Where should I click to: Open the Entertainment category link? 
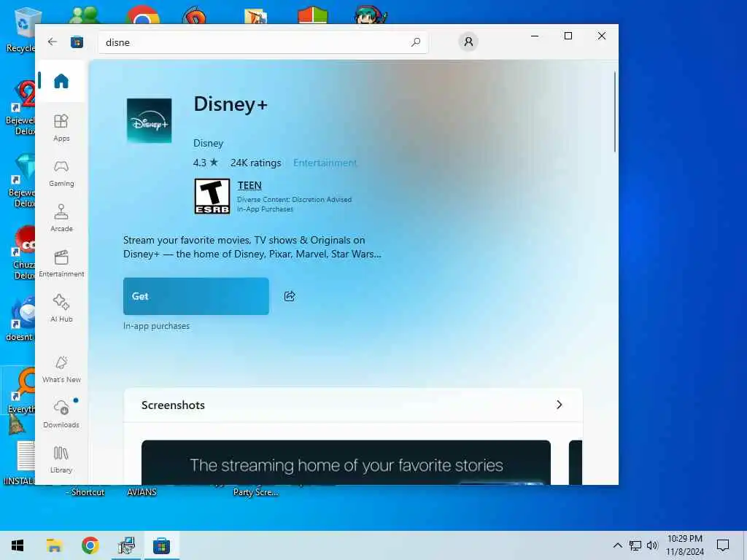(x=325, y=163)
